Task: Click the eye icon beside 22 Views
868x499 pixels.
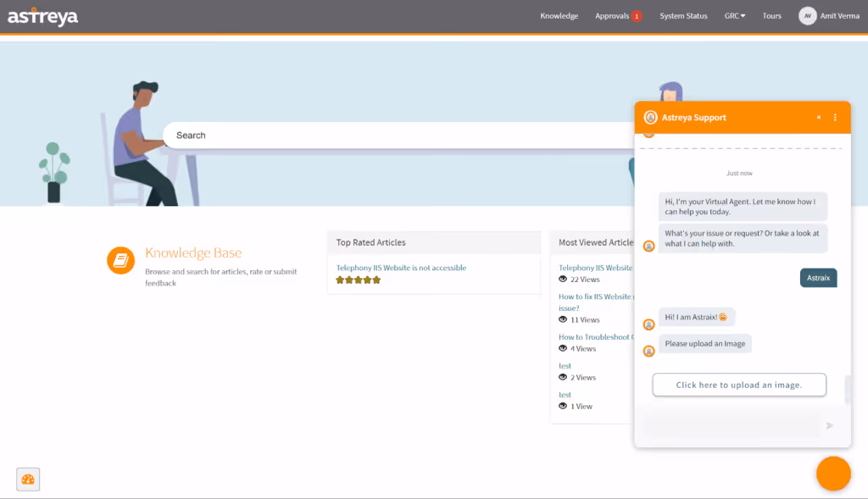Action: pos(561,279)
